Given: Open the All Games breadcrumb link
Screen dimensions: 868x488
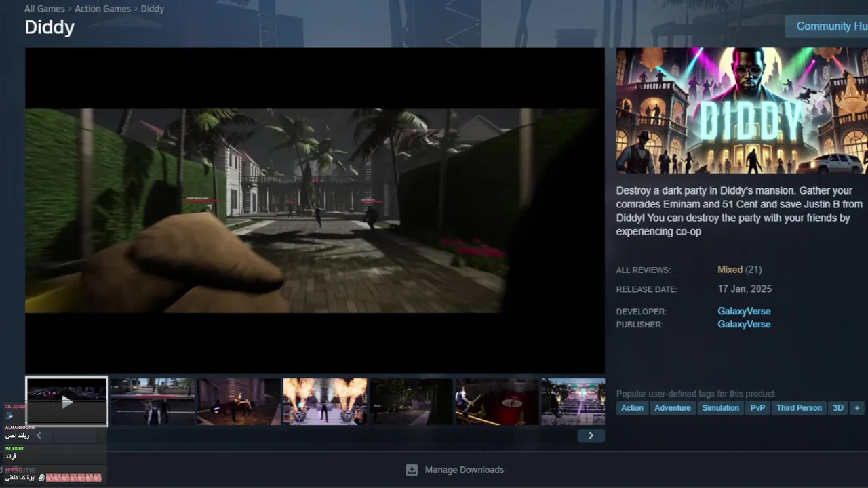Looking at the screenshot, I should tap(45, 9).
